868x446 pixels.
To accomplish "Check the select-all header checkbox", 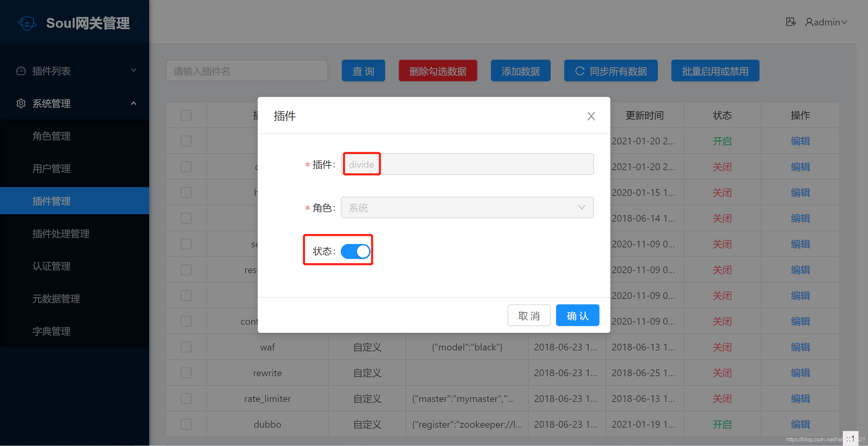I will click(x=186, y=115).
